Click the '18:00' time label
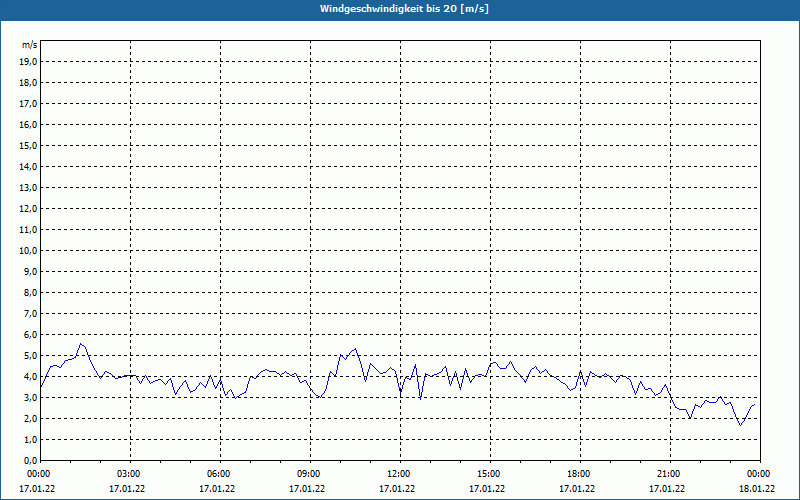This screenshot has width=800, height=500. [x=579, y=474]
